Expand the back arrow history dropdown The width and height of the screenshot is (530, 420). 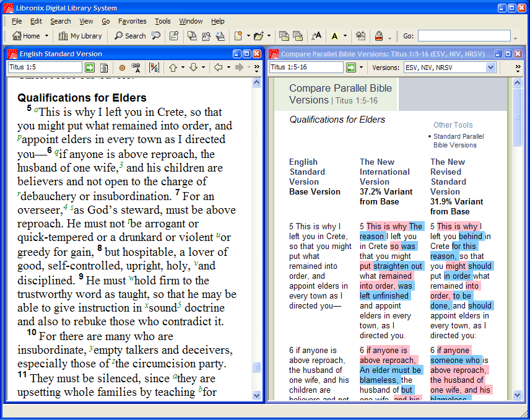tap(228, 68)
